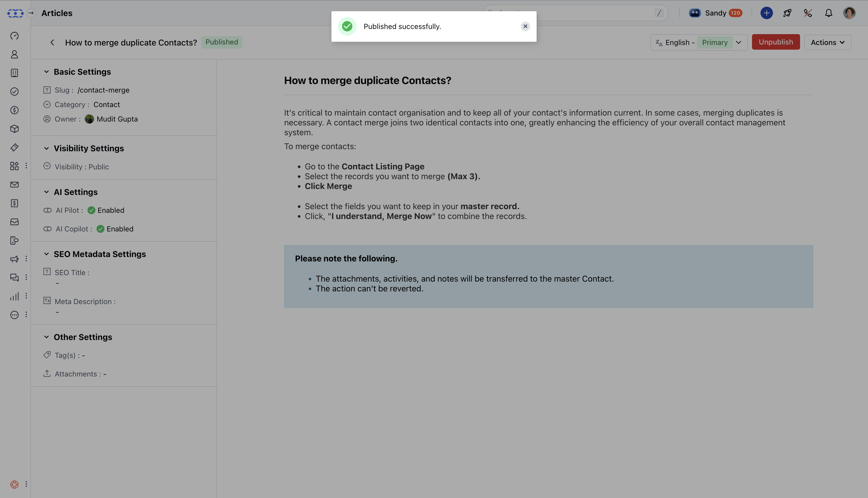868x498 pixels.
Task: Expand the sidebar with the arrow toggle
Action: (31, 13)
